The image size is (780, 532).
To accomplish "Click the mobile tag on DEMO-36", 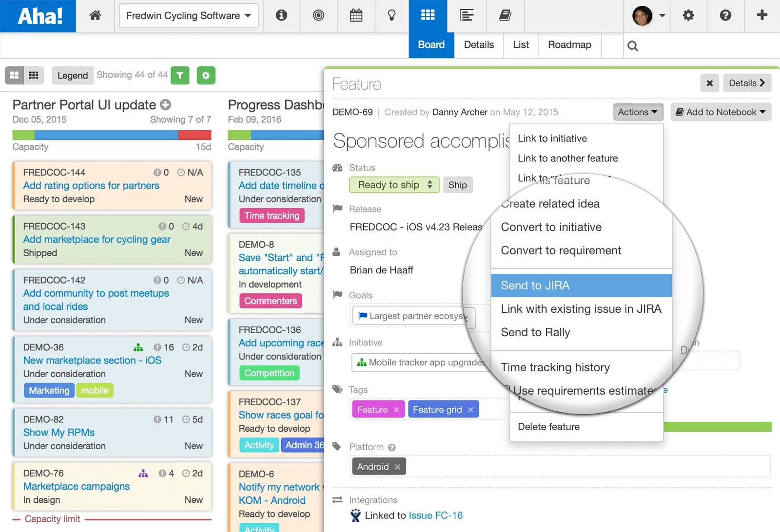I will coord(95,391).
